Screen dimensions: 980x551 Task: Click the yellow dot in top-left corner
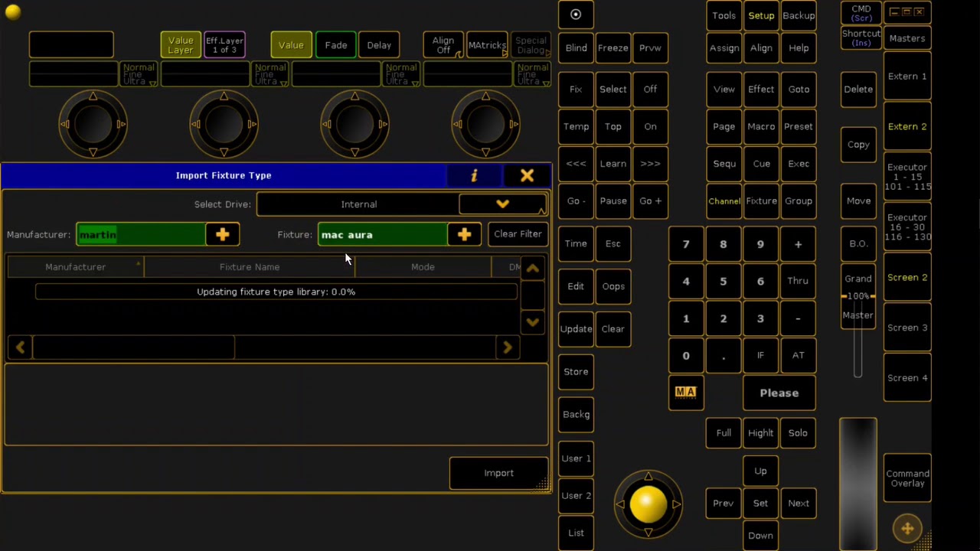coord(13,11)
